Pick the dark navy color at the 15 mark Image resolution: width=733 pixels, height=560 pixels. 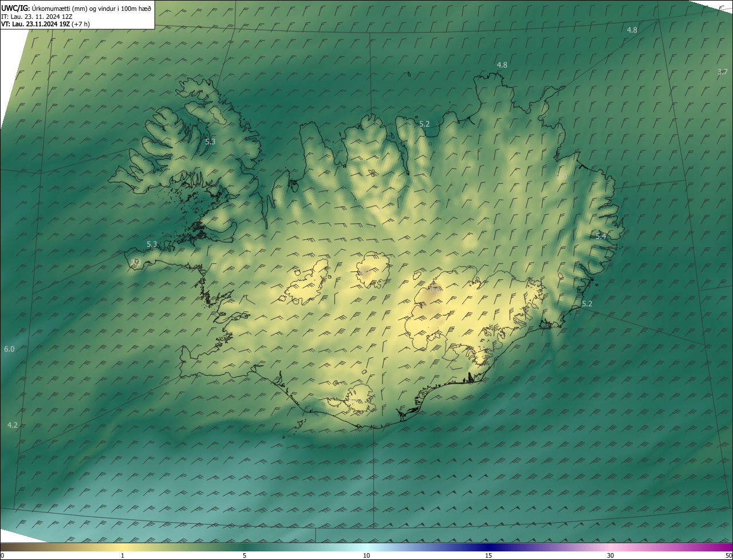(488, 547)
